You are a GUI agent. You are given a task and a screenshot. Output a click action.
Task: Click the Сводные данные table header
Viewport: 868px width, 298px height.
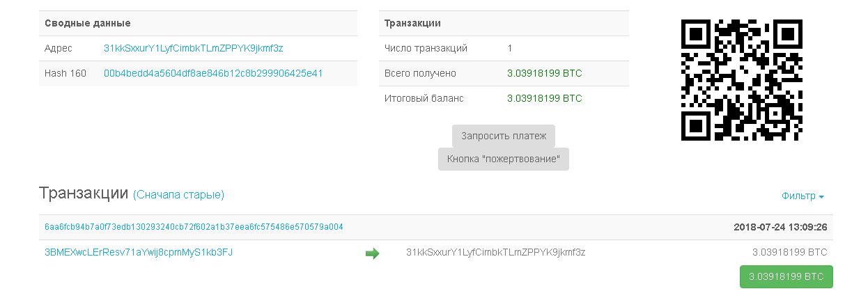pos(88,23)
